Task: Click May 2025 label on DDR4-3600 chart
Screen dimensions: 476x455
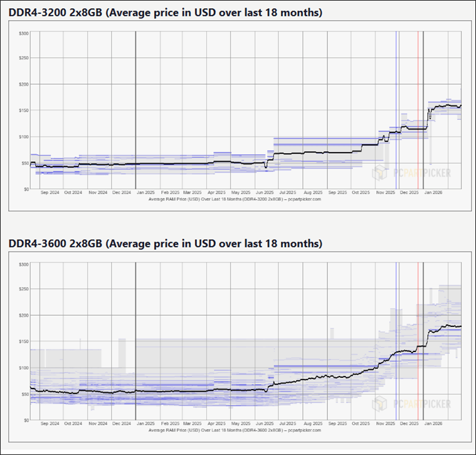Action: point(241,424)
